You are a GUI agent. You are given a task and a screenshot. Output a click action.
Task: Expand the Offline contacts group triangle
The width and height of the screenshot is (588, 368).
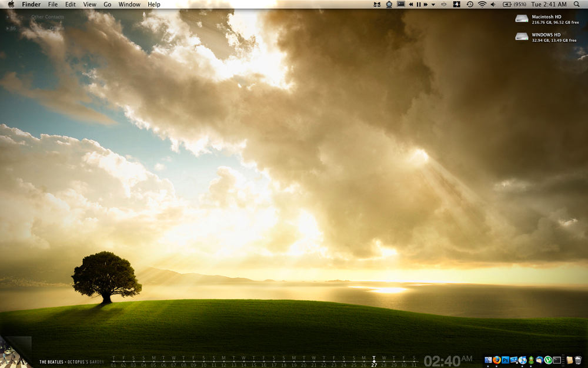coord(8,28)
